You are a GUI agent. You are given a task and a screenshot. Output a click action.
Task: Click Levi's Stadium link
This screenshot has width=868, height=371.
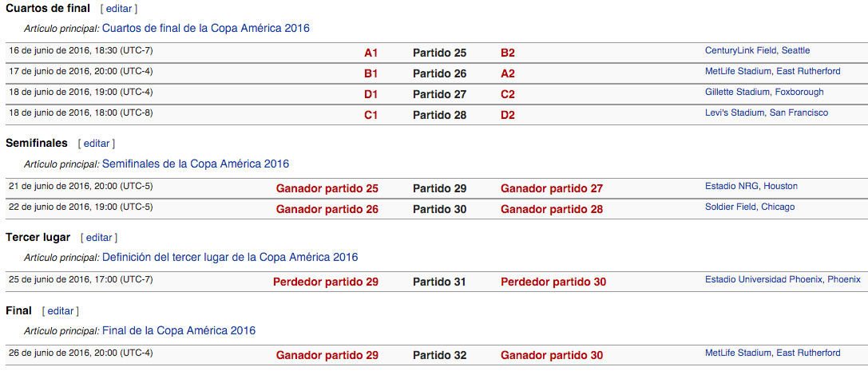coord(734,113)
